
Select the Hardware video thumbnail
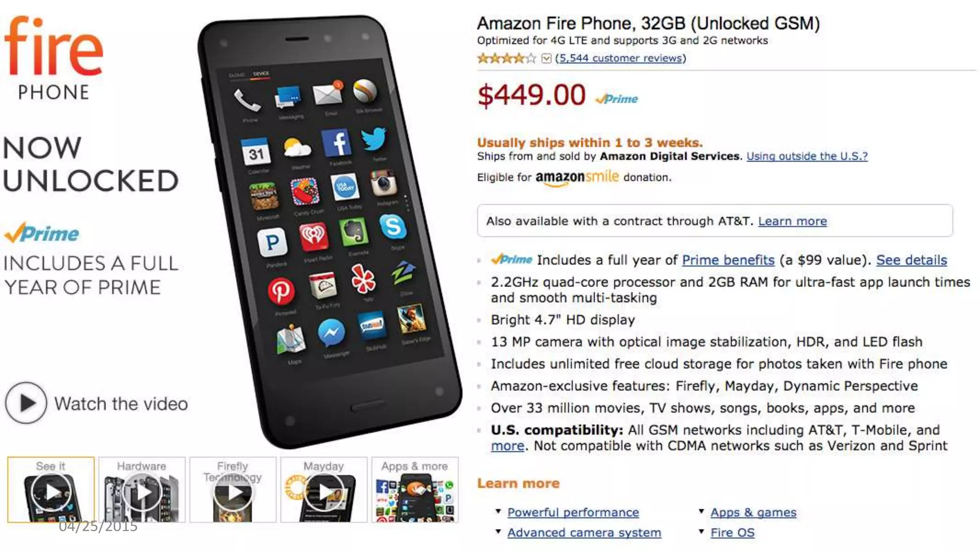click(x=142, y=490)
